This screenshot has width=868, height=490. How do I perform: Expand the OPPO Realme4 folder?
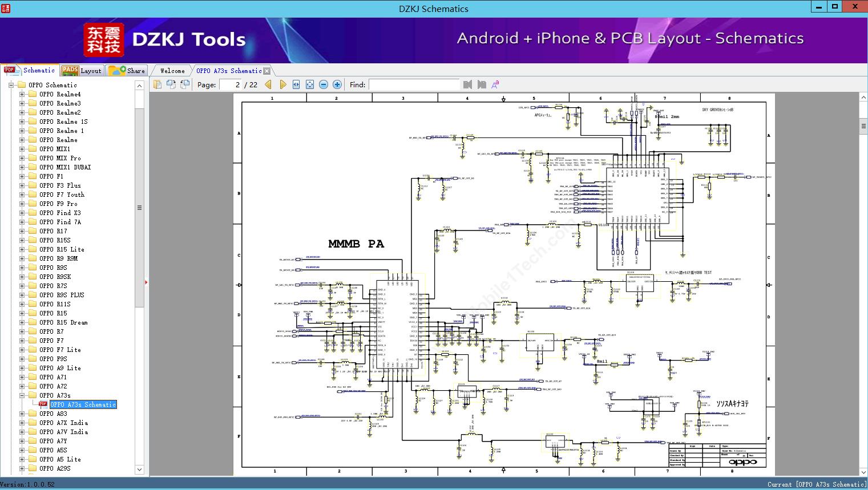pos(22,94)
